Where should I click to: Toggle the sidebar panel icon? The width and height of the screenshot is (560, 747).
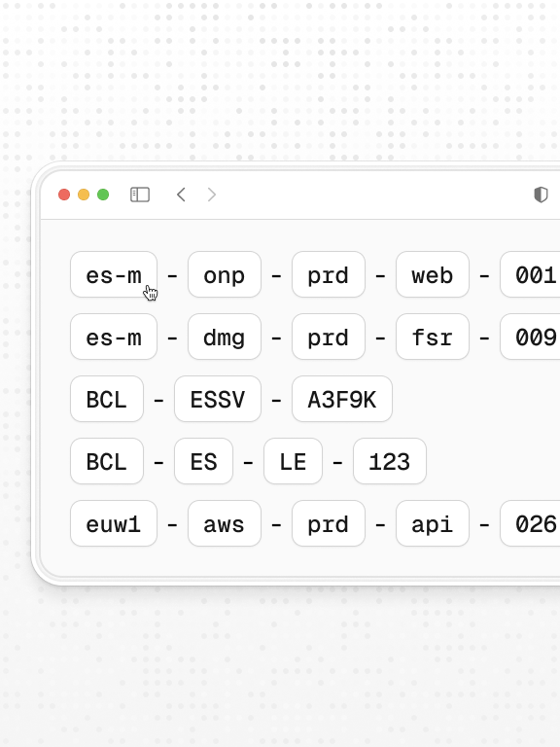140,195
